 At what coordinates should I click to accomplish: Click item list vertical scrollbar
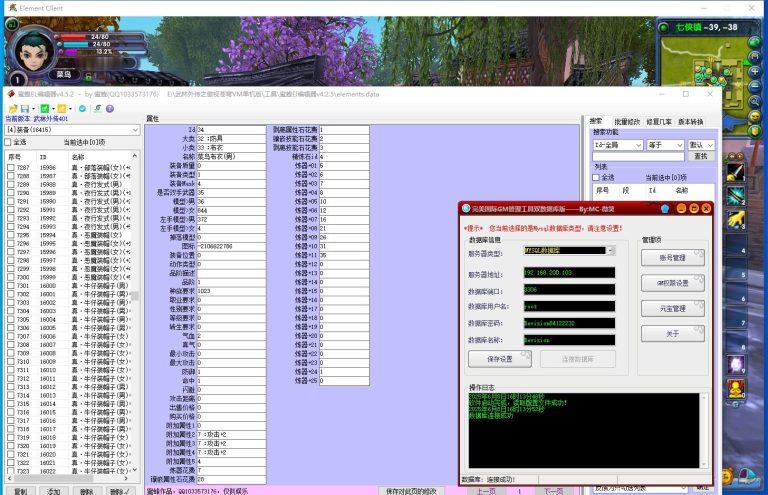135,313
